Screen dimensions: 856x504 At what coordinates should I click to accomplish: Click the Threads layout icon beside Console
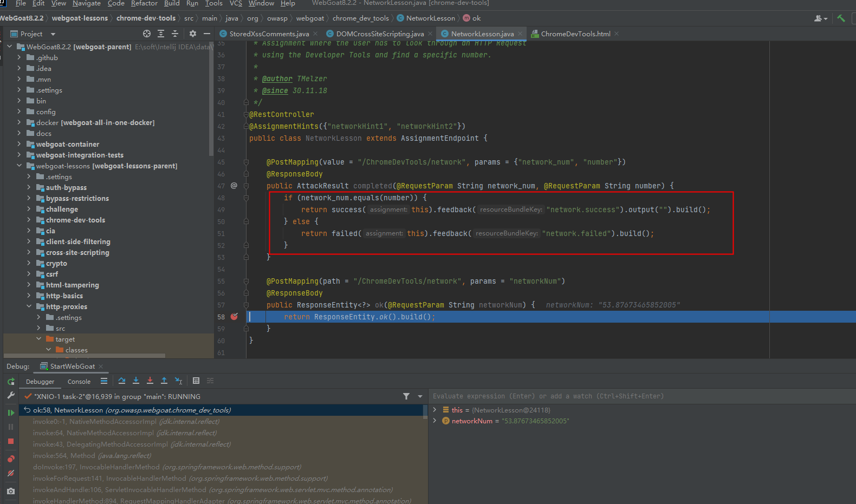(104, 381)
